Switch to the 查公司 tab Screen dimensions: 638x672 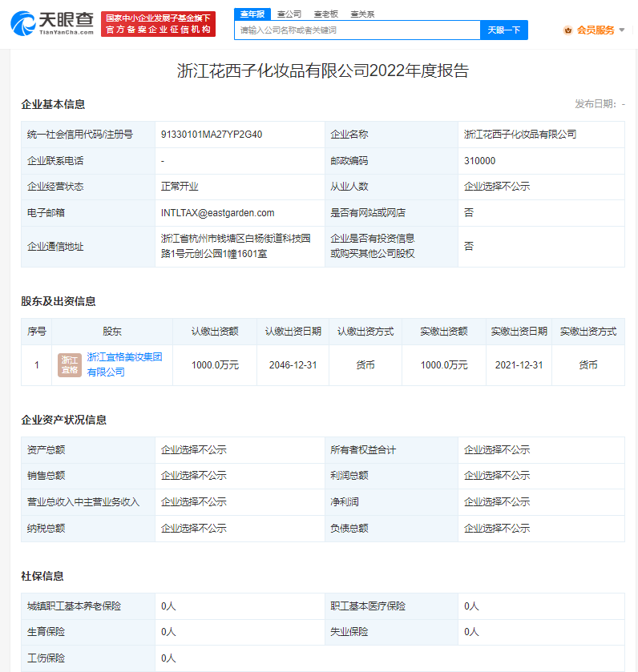point(289,14)
